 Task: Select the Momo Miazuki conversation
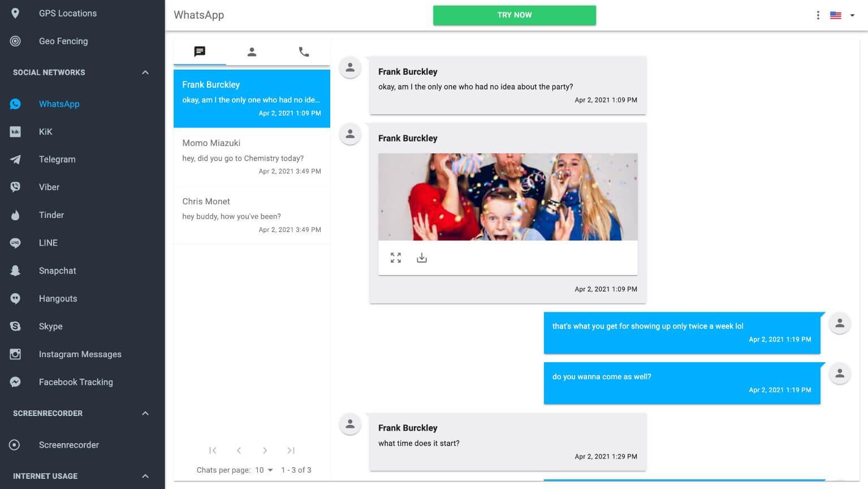(252, 157)
